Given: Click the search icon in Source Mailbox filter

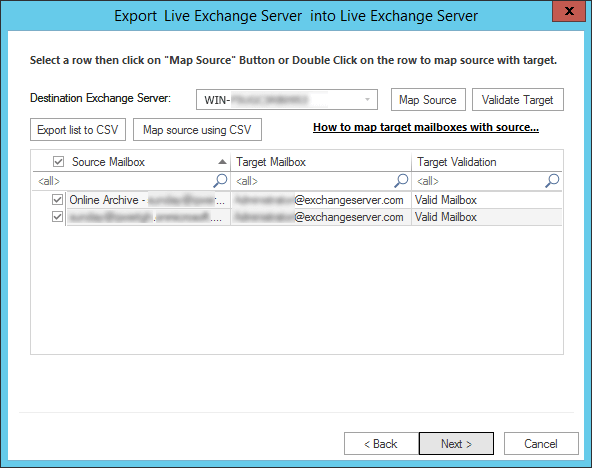Looking at the screenshot, I should (220, 181).
